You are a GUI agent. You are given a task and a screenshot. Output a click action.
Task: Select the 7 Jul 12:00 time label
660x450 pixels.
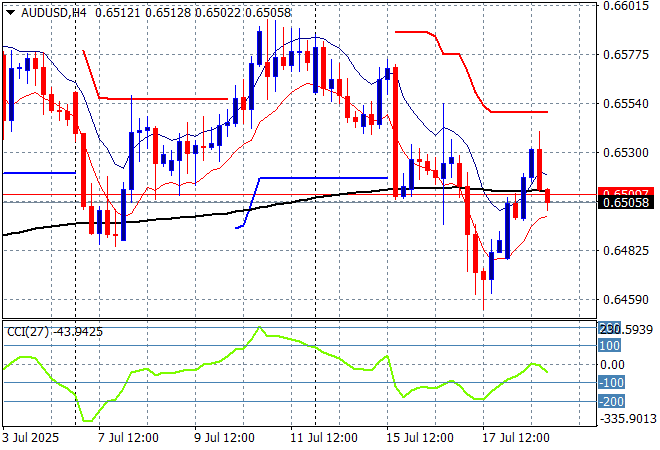(128, 438)
